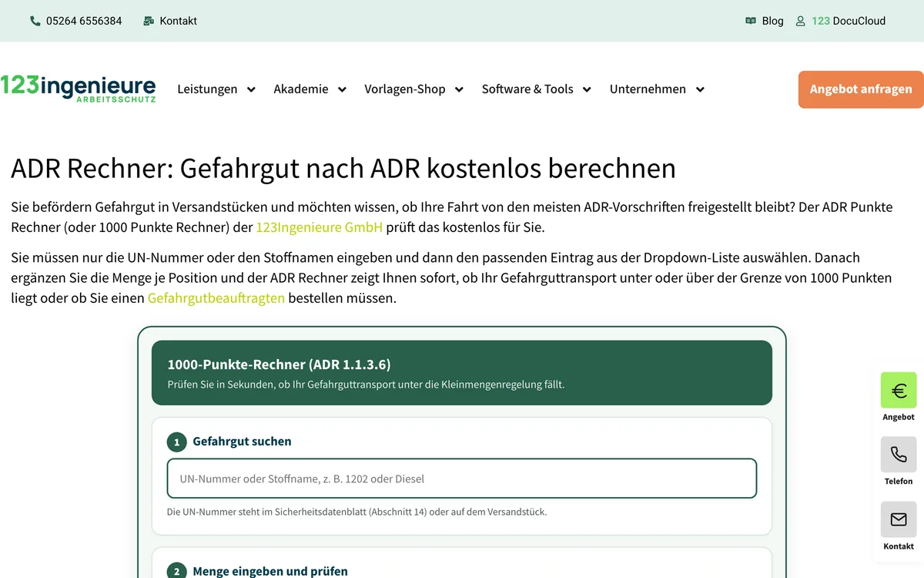Screen dimensions: 924x578
Task: Expand the Unternehmen menu chevron
Action: [x=700, y=89]
